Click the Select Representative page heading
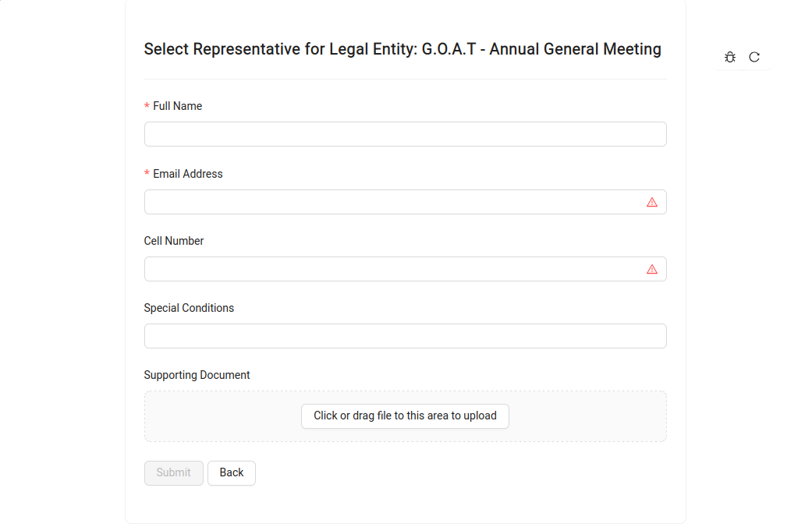Screen dimensions: 812x527 (402, 49)
